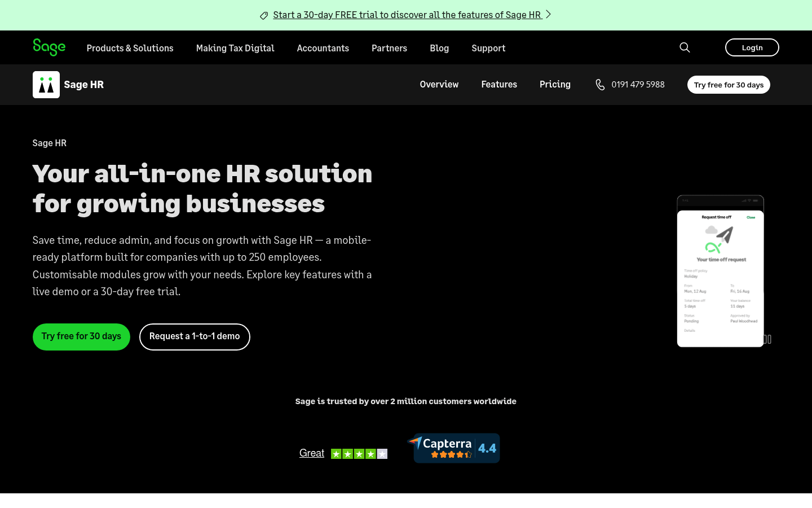Open Making Tax Digital menu
Screen dimensions: 812x508
click(235, 48)
